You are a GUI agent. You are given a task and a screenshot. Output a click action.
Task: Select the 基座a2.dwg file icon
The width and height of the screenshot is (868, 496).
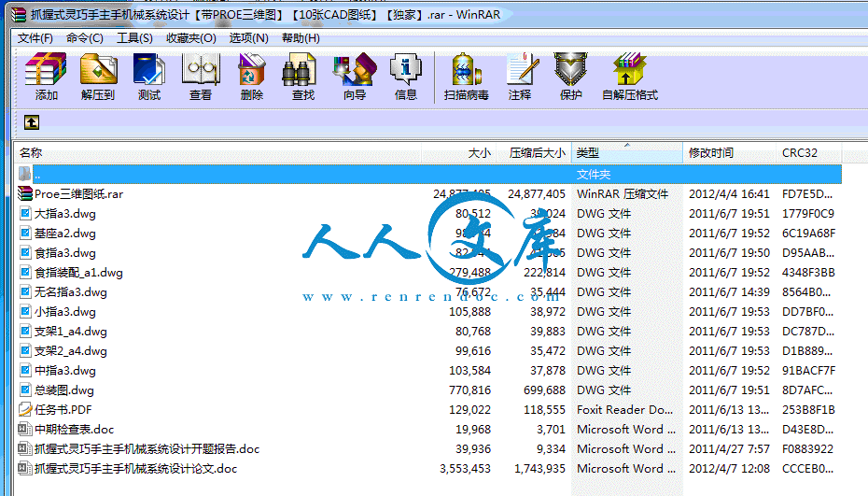click(25, 233)
